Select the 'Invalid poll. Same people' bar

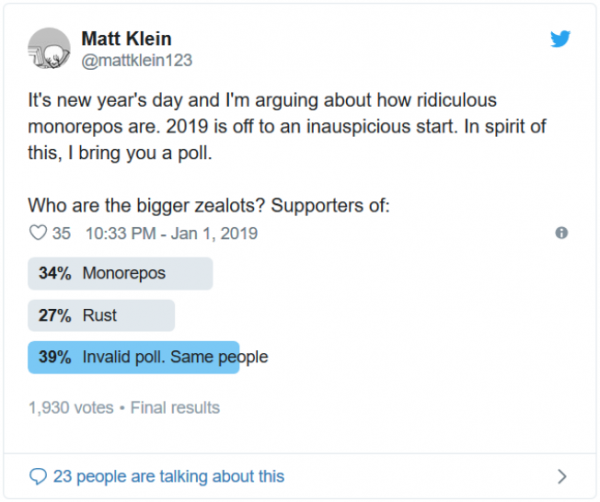coord(135,357)
